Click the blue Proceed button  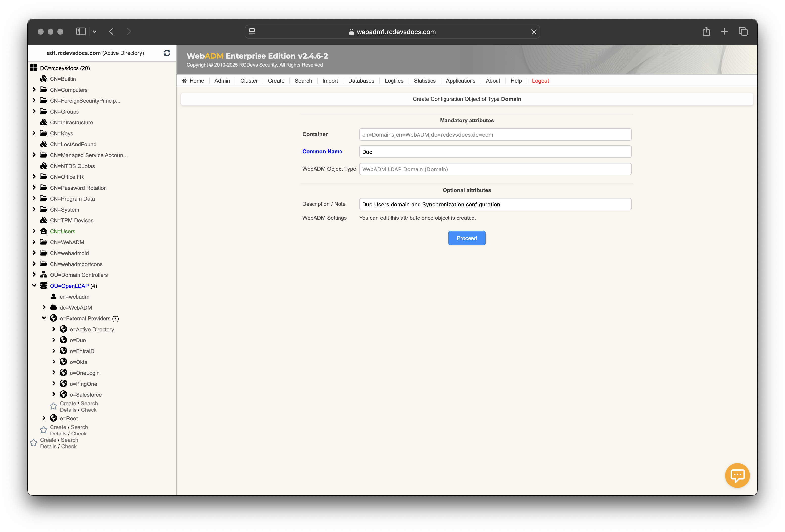467,238
